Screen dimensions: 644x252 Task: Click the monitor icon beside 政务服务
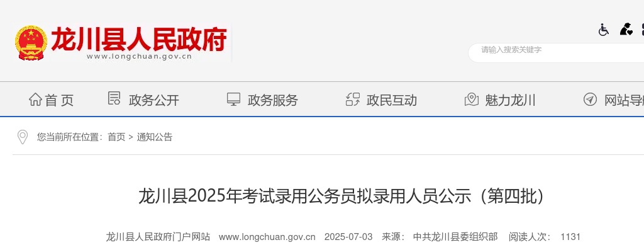pos(234,100)
